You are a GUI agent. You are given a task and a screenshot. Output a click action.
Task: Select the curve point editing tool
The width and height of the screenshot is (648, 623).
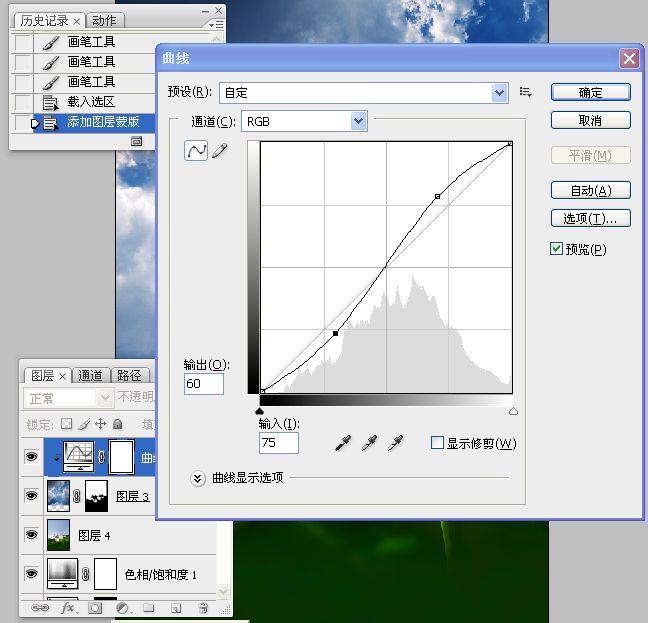pos(196,150)
